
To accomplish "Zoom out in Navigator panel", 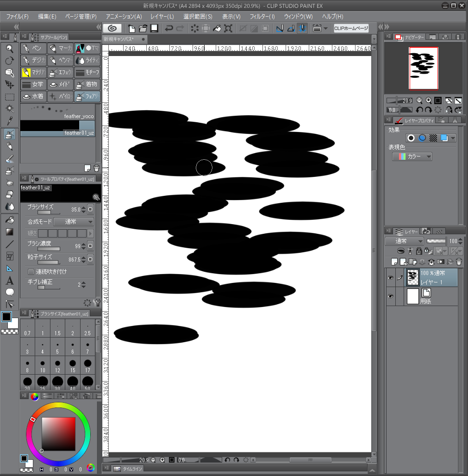I will click(x=419, y=100).
